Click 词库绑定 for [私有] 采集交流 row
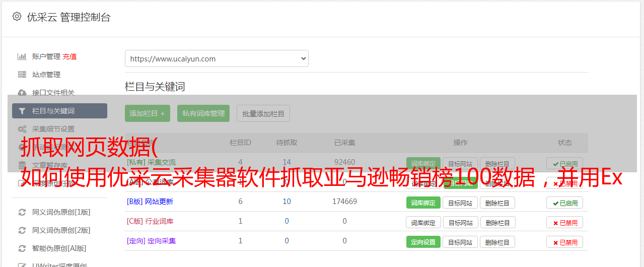The image size is (644, 267). [423, 164]
